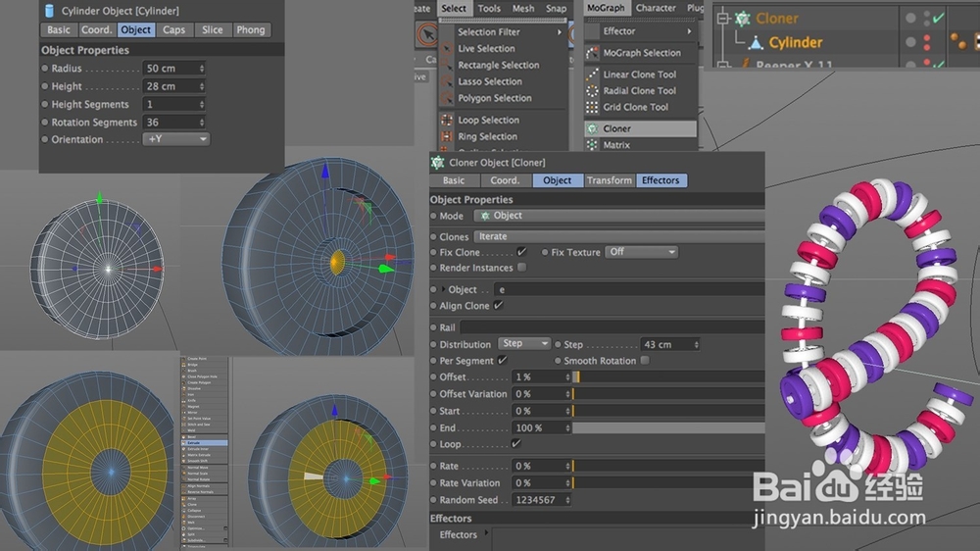This screenshot has height=551, width=980.
Task: Expand the Object link field triangle
Action: 444,289
